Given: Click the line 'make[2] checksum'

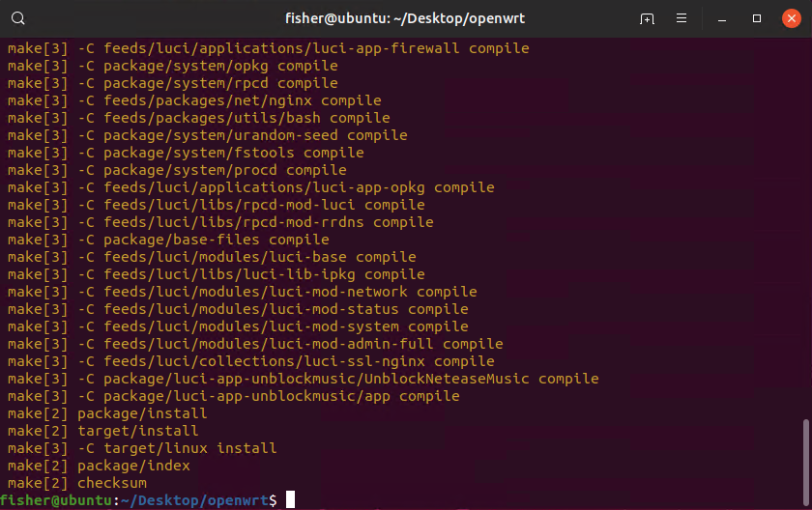Looking at the screenshot, I should [76, 483].
